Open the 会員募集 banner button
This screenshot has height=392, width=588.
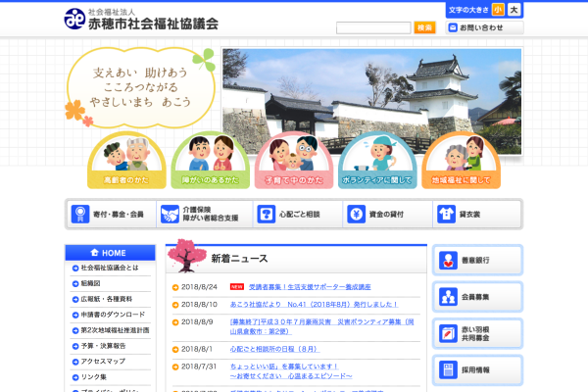tap(477, 297)
